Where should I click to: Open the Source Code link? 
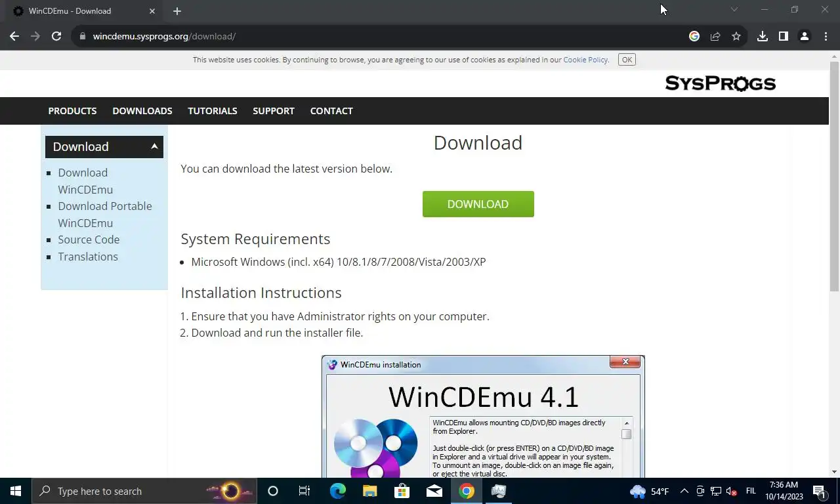pyautogui.click(x=89, y=240)
